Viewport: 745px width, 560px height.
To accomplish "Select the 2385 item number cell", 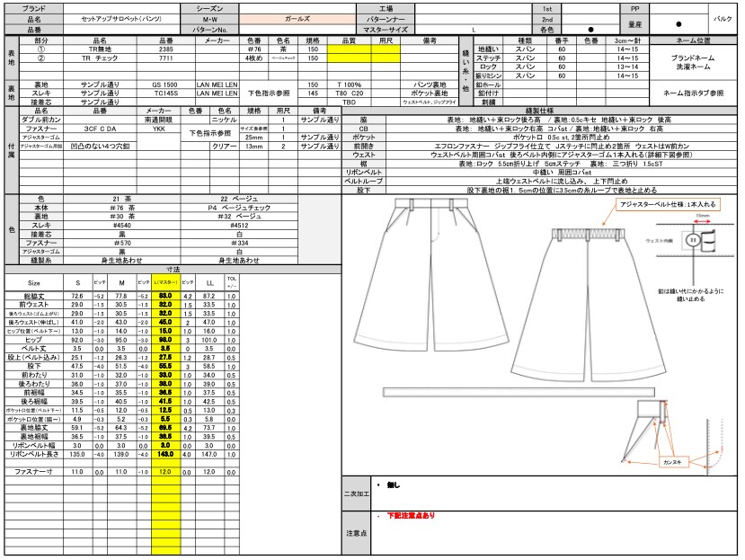I will pos(166,49).
